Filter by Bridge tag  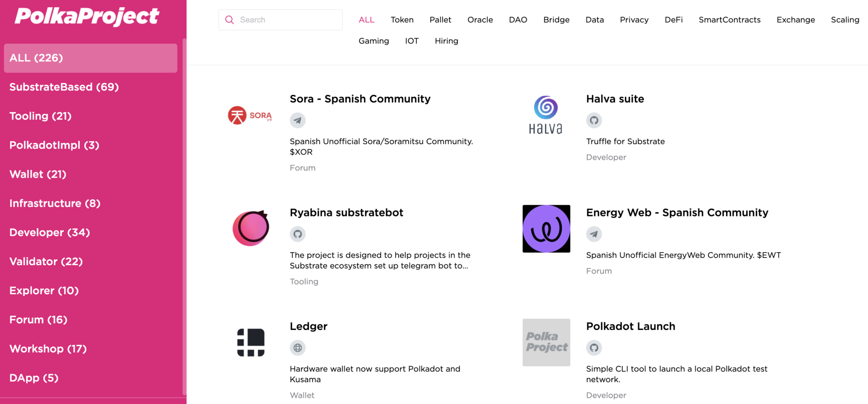point(557,20)
